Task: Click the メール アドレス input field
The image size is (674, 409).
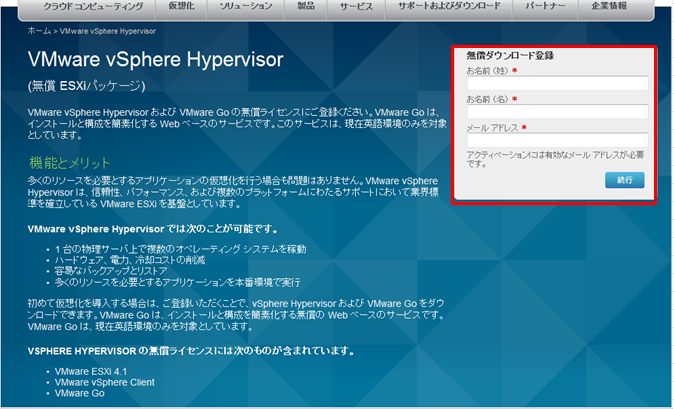Action: pyautogui.click(x=558, y=140)
